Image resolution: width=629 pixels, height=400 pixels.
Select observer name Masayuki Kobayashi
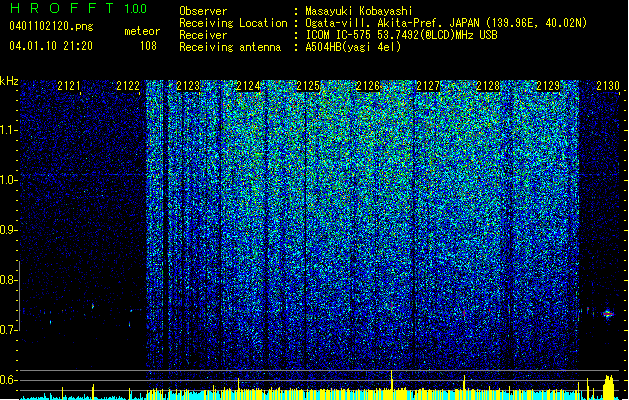(x=359, y=11)
